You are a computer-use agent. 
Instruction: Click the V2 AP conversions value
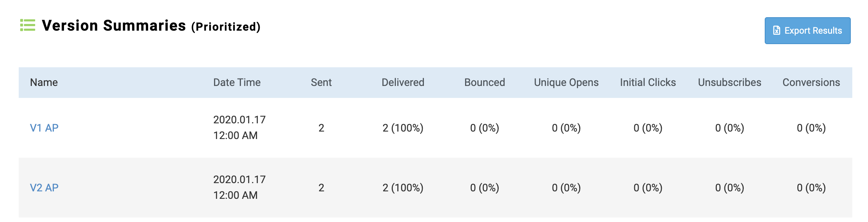click(x=811, y=188)
